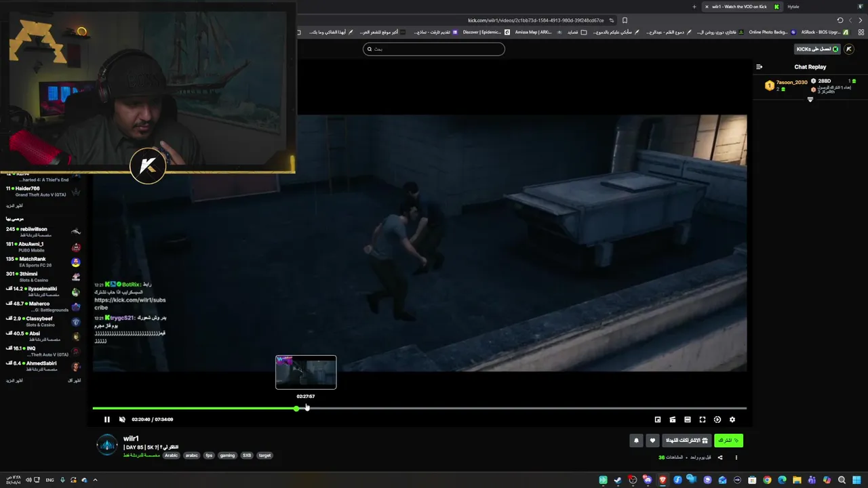Click the bookmark page icon

(625, 20)
